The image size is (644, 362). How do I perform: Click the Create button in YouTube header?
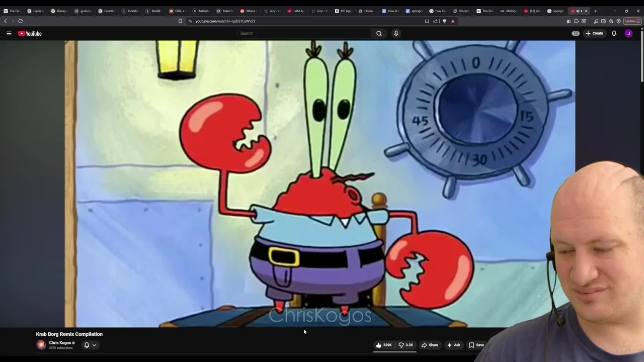tap(594, 33)
